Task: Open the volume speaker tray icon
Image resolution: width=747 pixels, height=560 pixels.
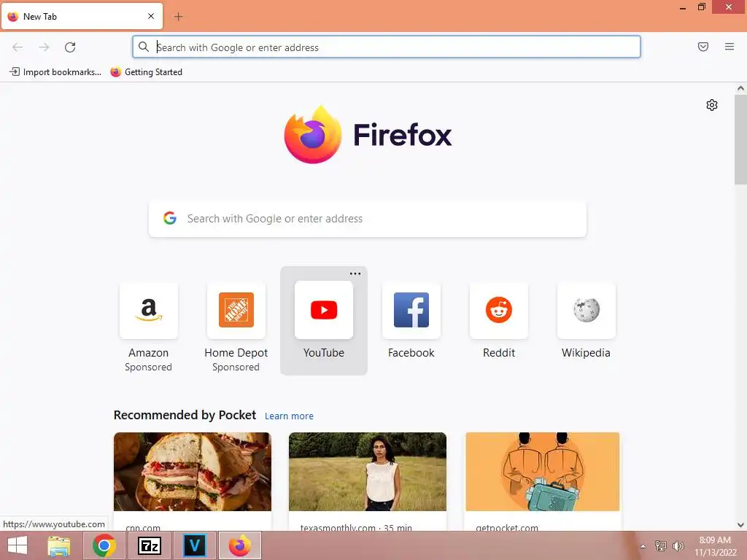Action: point(678,545)
